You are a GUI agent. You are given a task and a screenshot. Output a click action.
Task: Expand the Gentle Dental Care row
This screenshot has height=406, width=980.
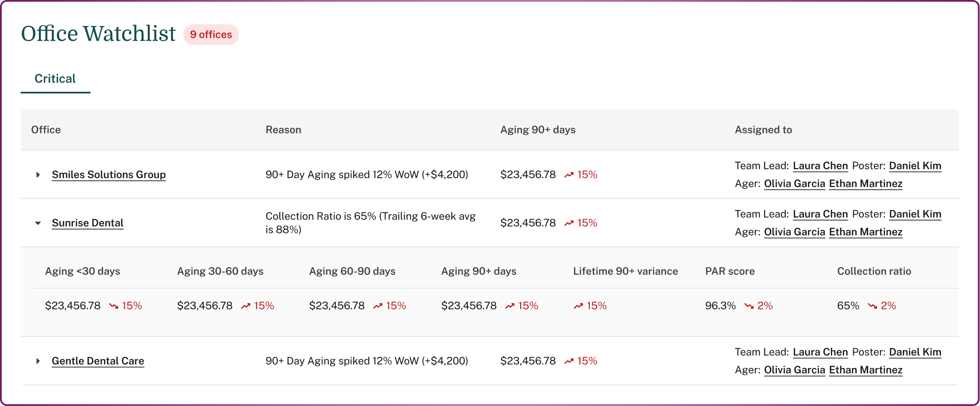pyautogui.click(x=38, y=361)
